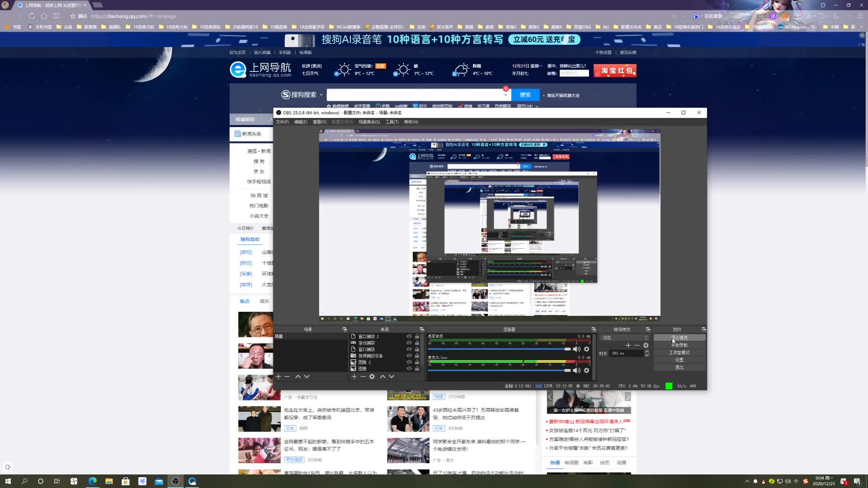Open source properties gear in Sources panel
Screen dimensions: 868x488
pyautogui.click(x=372, y=376)
